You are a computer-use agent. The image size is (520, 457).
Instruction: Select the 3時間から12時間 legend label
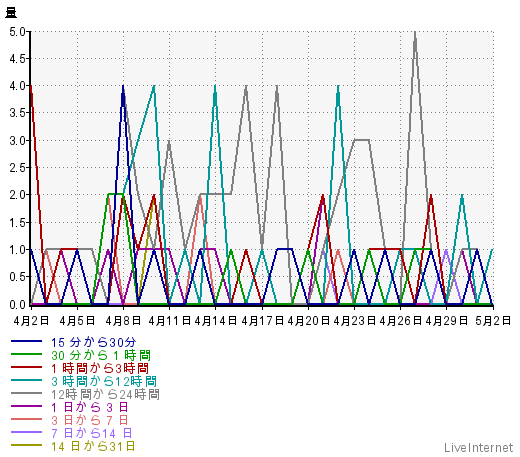pos(104,381)
